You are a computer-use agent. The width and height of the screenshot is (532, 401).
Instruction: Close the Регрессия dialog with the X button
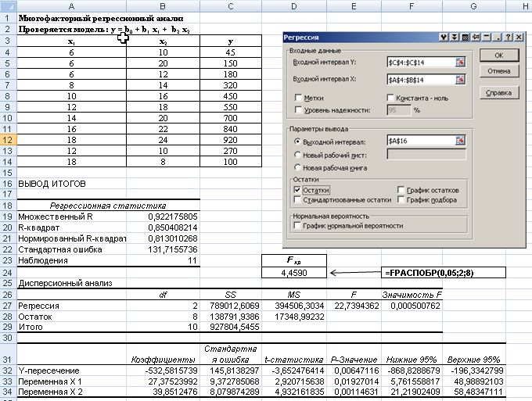click(x=519, y=38)
